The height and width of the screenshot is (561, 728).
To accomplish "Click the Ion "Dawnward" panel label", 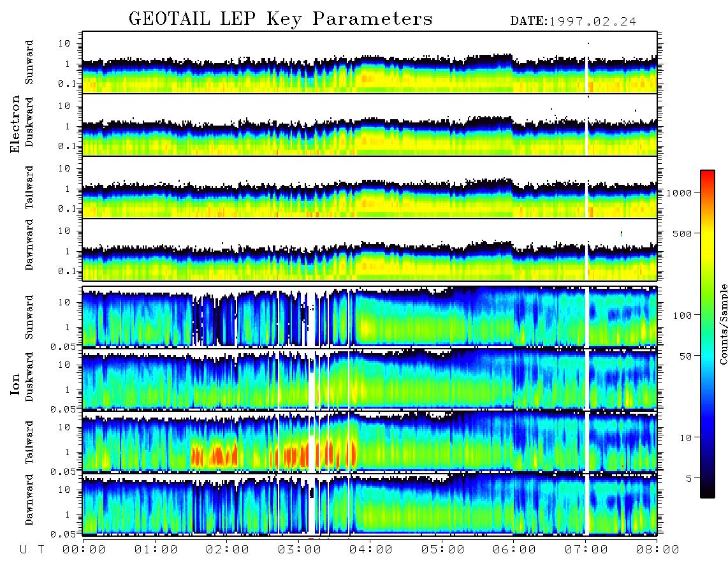I will 29,500.
